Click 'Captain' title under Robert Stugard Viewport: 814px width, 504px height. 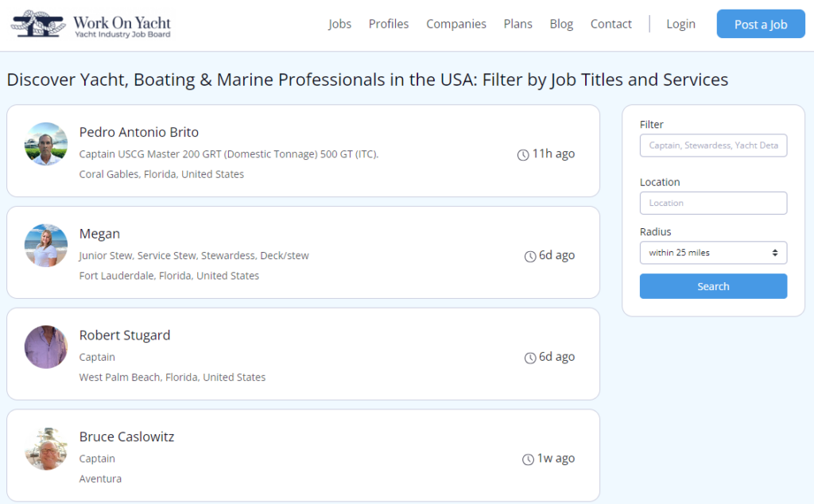[97, 357]
